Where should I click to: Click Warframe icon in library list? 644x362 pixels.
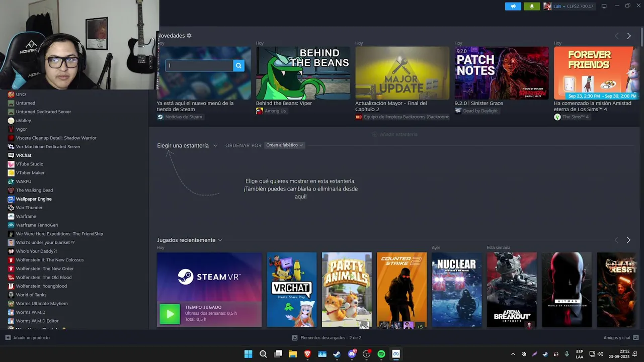pyautogui.click(x=11, y=216)
